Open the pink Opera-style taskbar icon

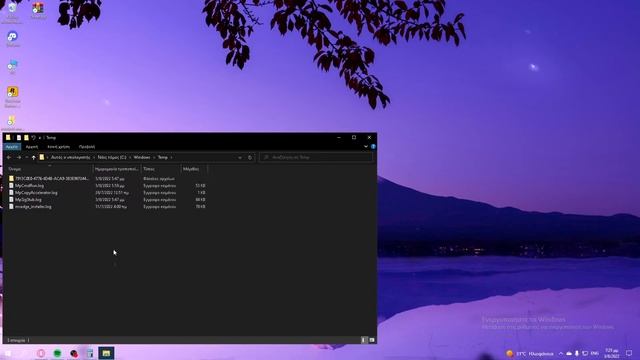click(41, 353)
